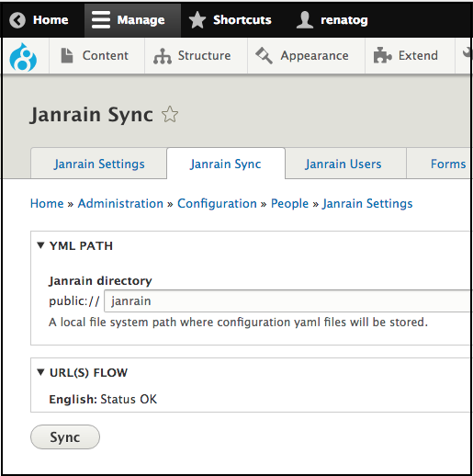Click the user silhouette icon

[x=305, y=20]
